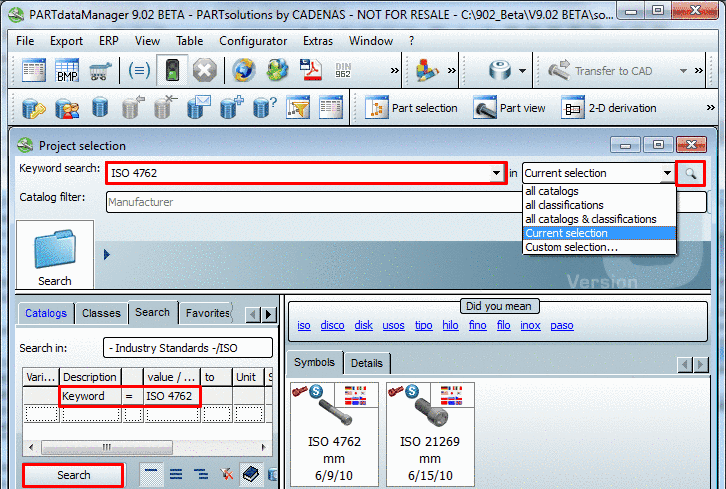The width and height of the screenshot is (726, 489).
Task: Select the ISO 4762 part thumbnail
Action: point(334,434)
